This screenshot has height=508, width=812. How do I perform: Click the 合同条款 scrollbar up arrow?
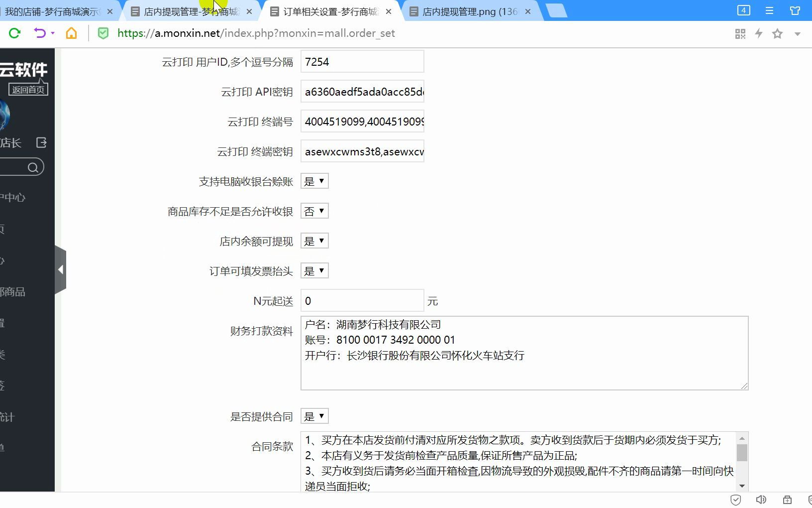coord(742,438)
